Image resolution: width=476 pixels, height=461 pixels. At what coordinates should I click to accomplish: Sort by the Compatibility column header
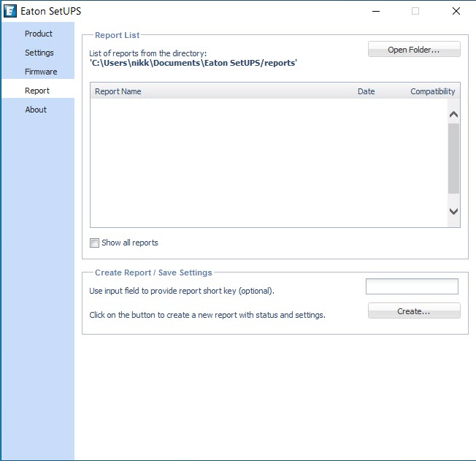433,91
